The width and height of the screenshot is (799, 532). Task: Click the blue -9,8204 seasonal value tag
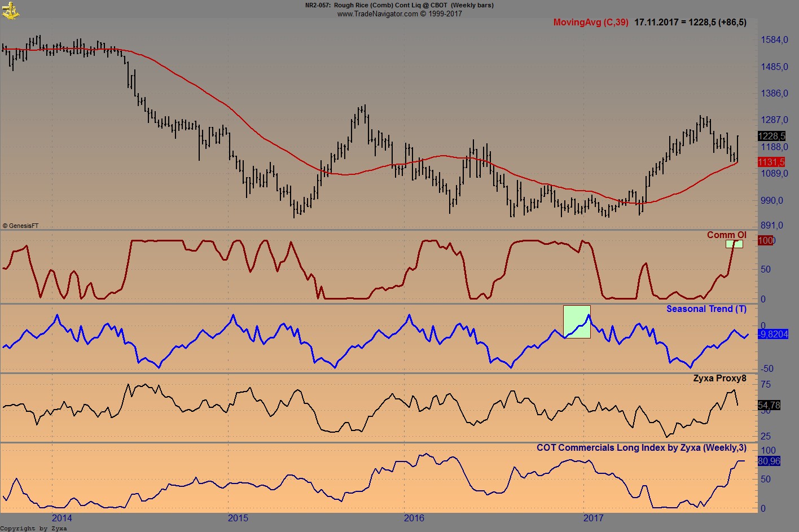773,335
